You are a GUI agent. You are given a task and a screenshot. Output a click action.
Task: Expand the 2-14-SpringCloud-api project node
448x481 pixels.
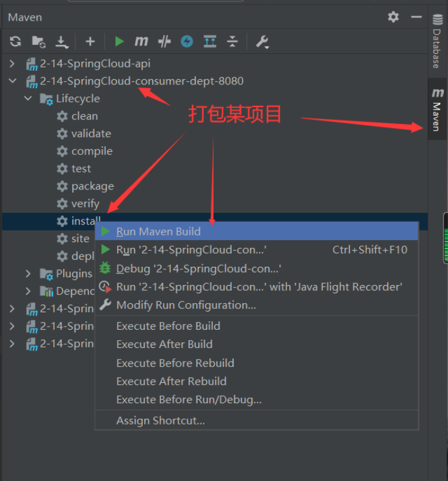tap(12, 64)
